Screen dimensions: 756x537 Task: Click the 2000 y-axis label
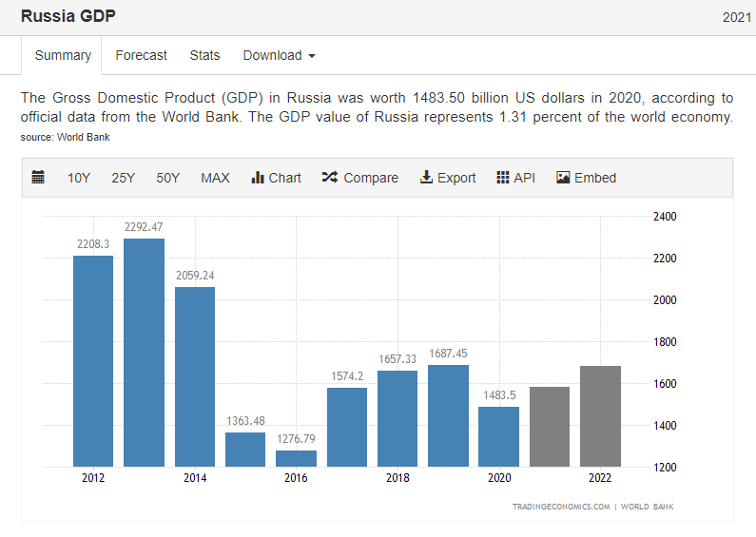(x=665, y=299)
